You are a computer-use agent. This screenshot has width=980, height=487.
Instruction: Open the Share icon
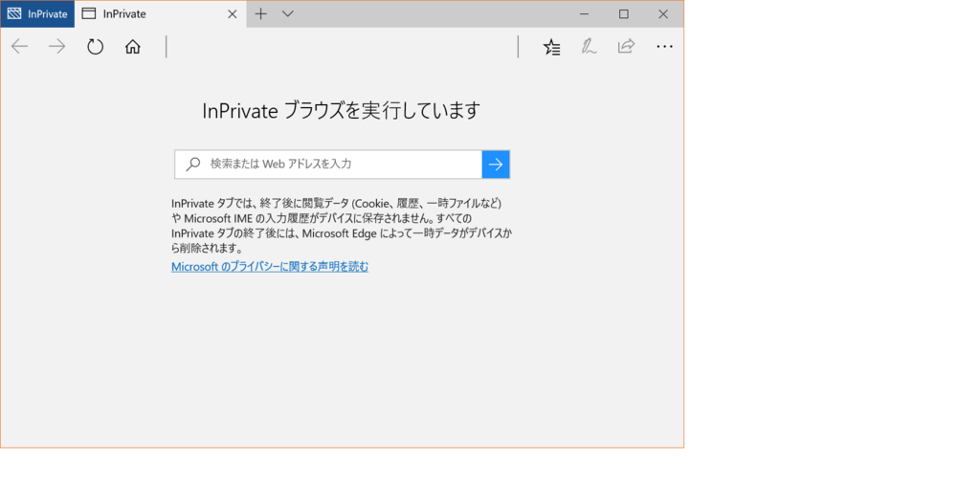tap(626, 46)
